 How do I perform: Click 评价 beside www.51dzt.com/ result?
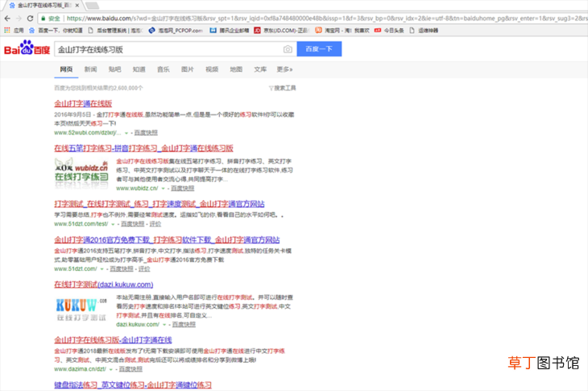point(144,269)
